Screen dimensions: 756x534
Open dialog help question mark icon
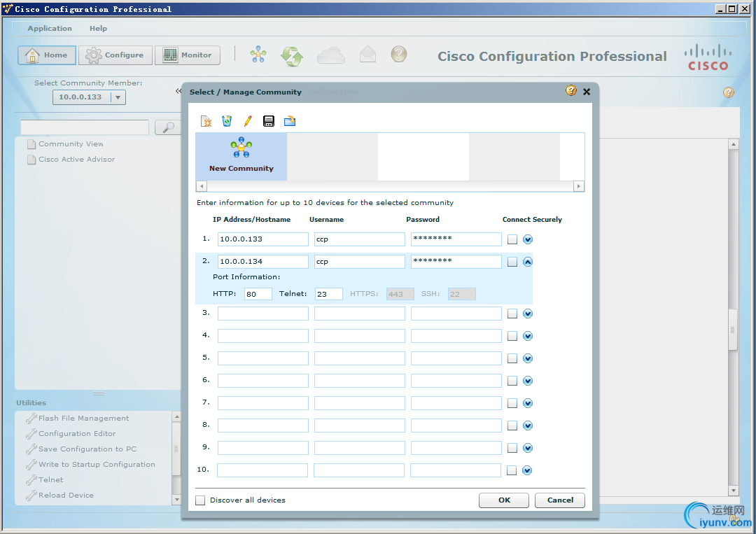click(x=571, y=90)
